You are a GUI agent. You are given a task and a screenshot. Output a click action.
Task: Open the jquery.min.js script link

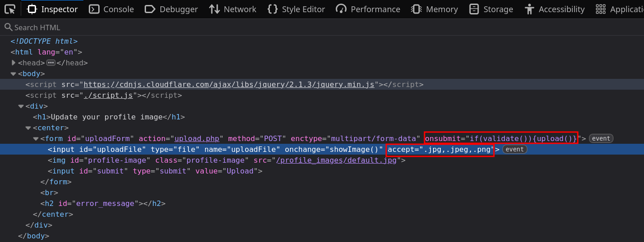229,85
